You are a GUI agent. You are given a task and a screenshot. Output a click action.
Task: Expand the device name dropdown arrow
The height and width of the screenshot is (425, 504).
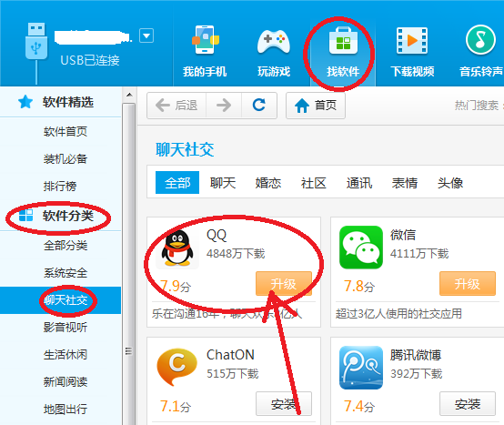[x=146, y=35]
